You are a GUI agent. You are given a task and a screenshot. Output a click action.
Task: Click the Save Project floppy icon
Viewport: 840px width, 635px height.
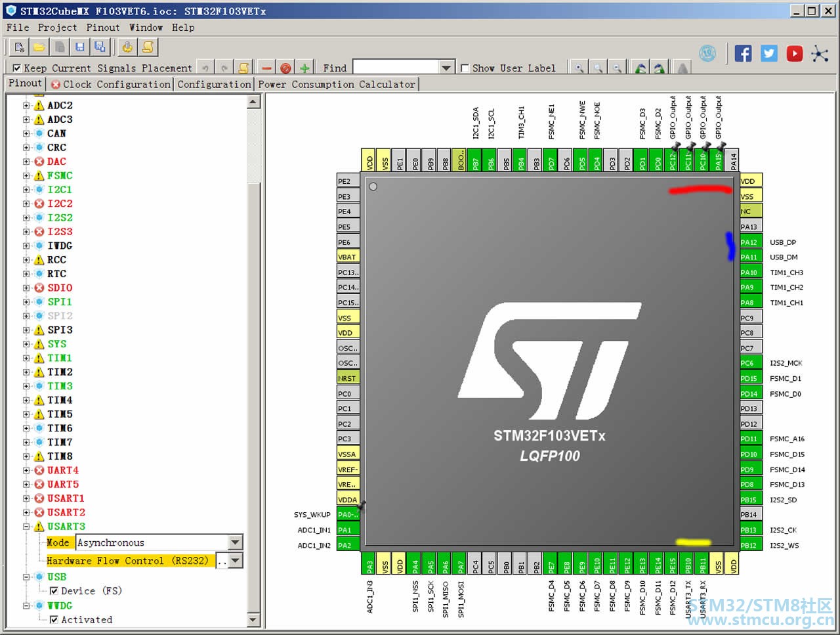[79, 47]
